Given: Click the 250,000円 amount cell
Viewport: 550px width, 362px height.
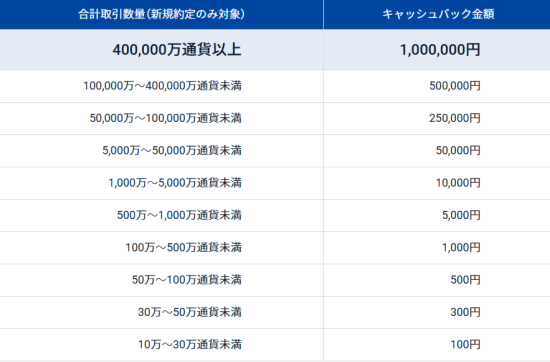Looking at the screenshot, I should pos(437,118).
